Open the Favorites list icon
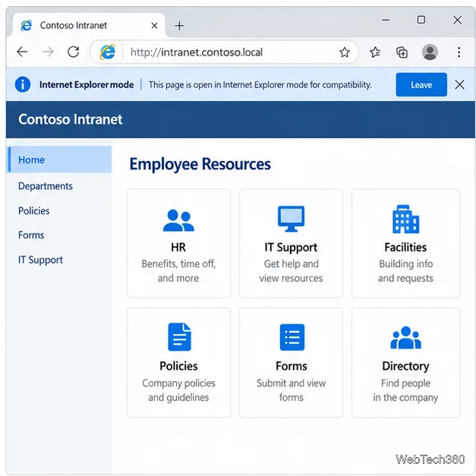The image size is (476, 476). click(x=375, y=52)
